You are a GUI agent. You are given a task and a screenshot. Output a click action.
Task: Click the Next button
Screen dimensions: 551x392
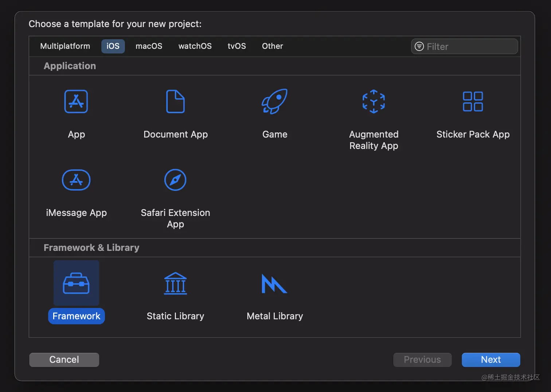click(491, 360)
